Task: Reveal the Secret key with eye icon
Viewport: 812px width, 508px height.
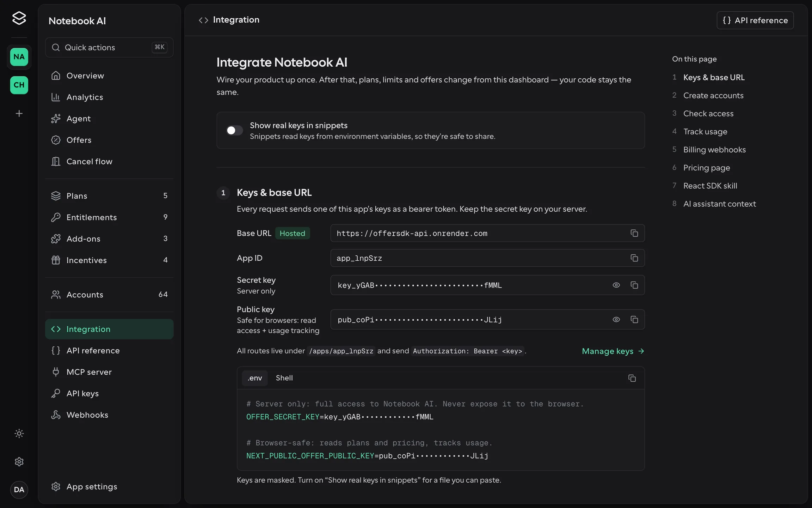Action: pyautogui.click(x=616, y=285)
